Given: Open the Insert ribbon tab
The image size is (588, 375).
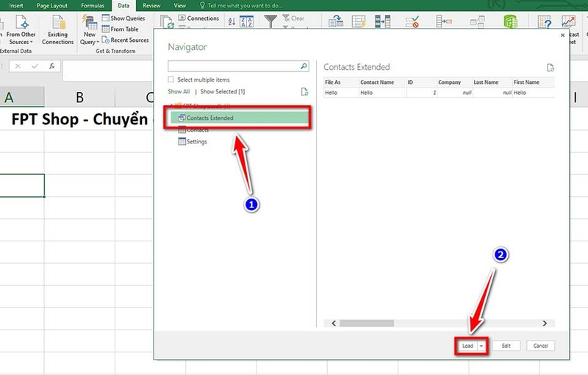Looking at the screenshot, I should [16, 6].
